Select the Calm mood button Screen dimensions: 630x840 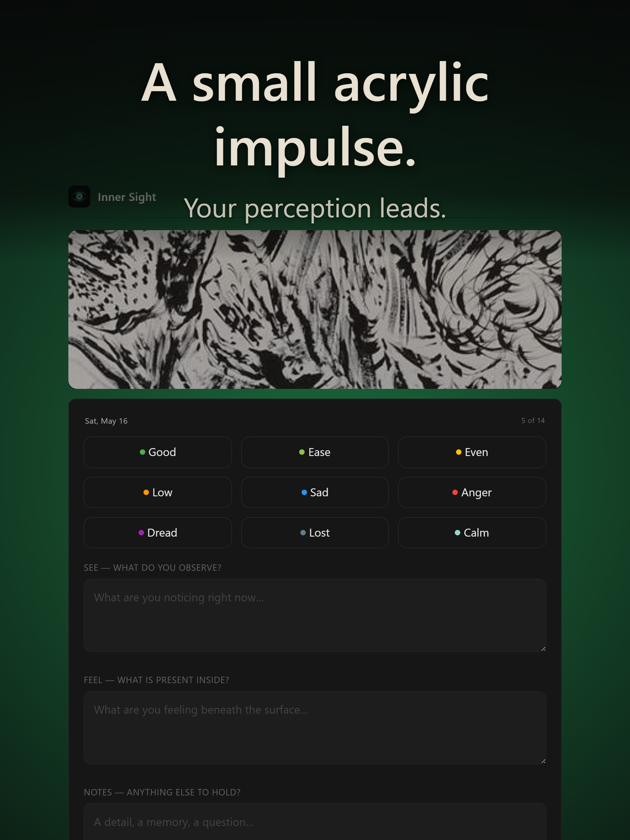coord(472,532)
